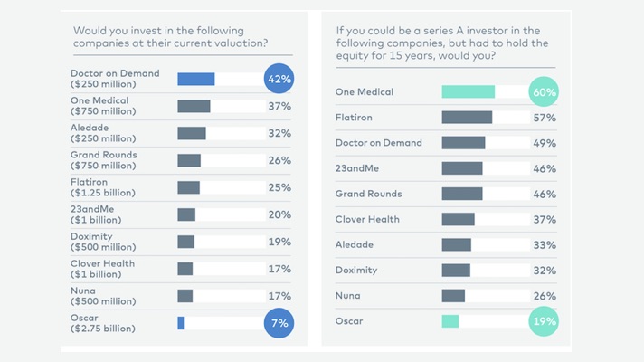Click the Nuna 26% value on right

pos(545,295)
